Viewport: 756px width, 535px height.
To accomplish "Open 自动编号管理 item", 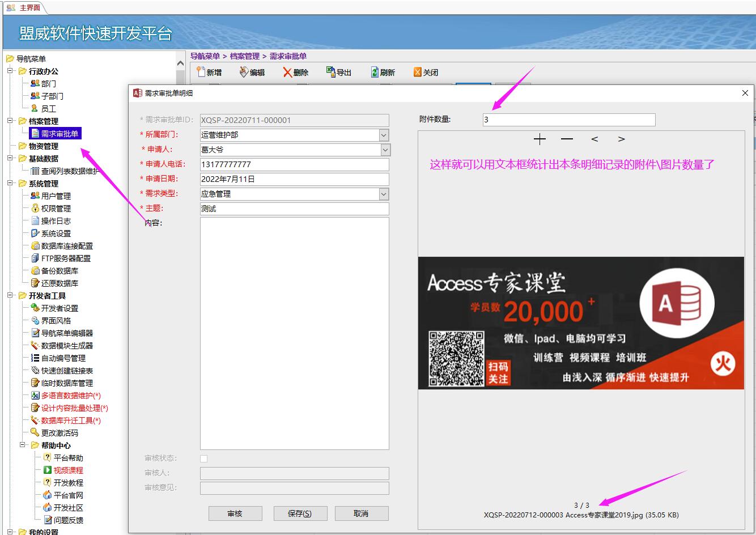I will click(x=63, y=358).
